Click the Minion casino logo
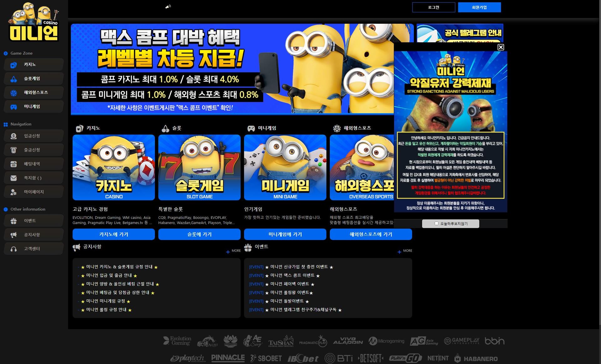This screenshot has height=364, width=601. click(x=34, y=22)
